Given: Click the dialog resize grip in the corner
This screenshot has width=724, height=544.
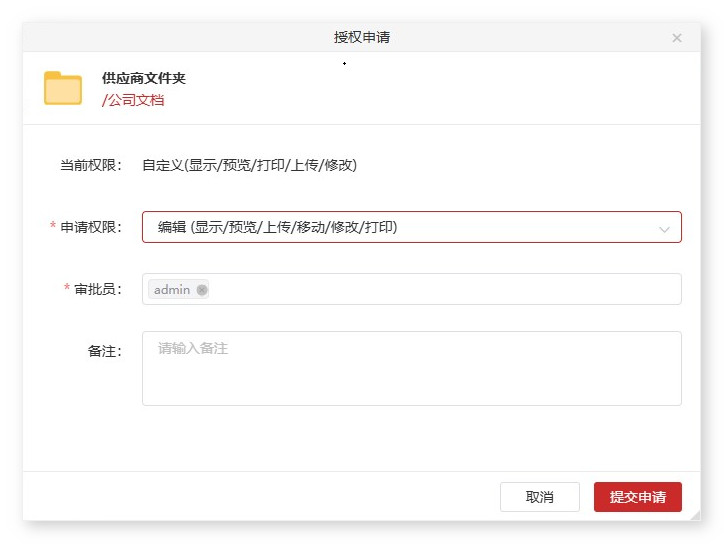Looking at the screenshot, I should coord(695,516).
